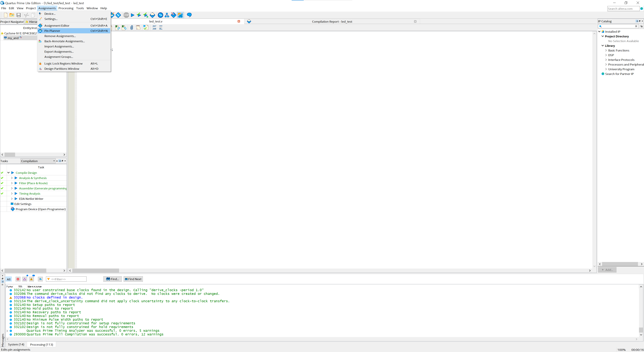This screenshot has width=644, height=352.
Task: Open Timing Analyzer clock icon in toolbar
Action: tap(160, 15)
